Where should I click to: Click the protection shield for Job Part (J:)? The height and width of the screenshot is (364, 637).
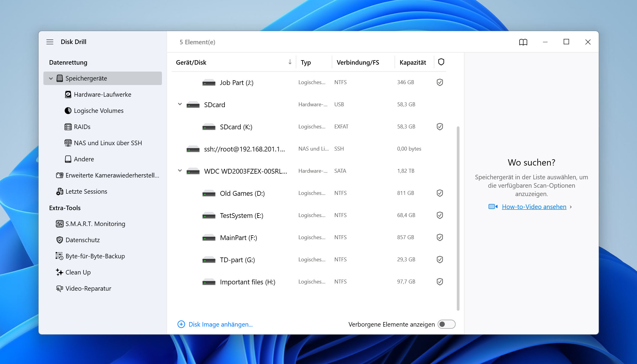click(x=440, y=82)
